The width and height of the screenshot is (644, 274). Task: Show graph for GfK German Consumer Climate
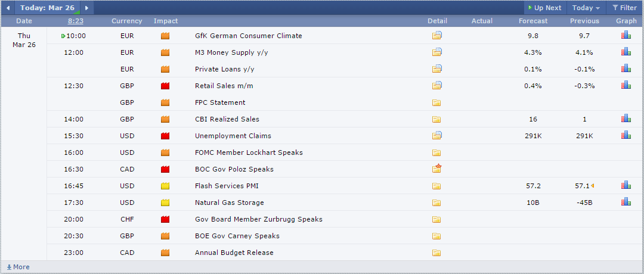pos(626,35)
